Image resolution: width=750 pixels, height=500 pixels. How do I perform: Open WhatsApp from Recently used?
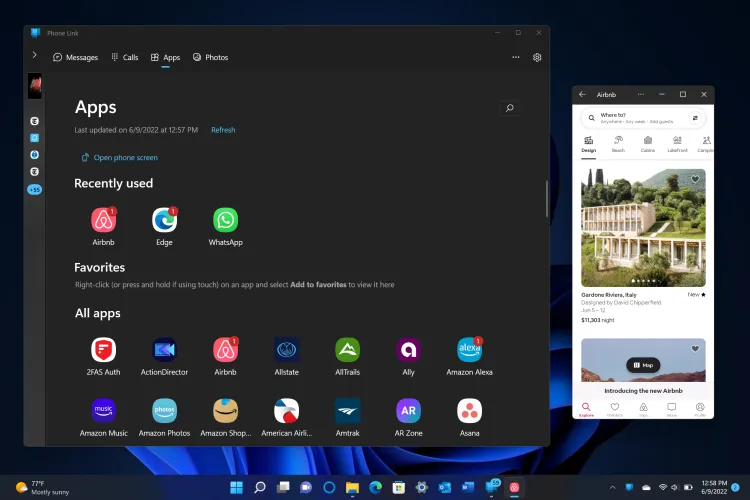tap(225, 220)
